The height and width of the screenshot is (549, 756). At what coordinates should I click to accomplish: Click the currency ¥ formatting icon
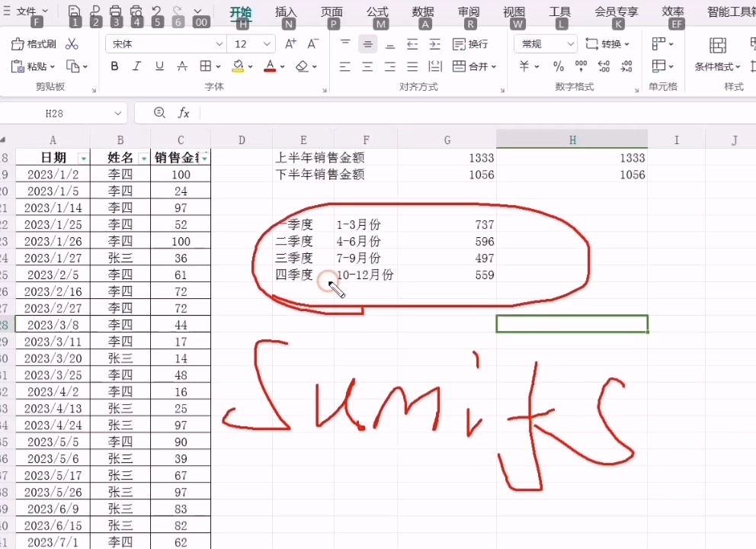click(x=524, y=67)
